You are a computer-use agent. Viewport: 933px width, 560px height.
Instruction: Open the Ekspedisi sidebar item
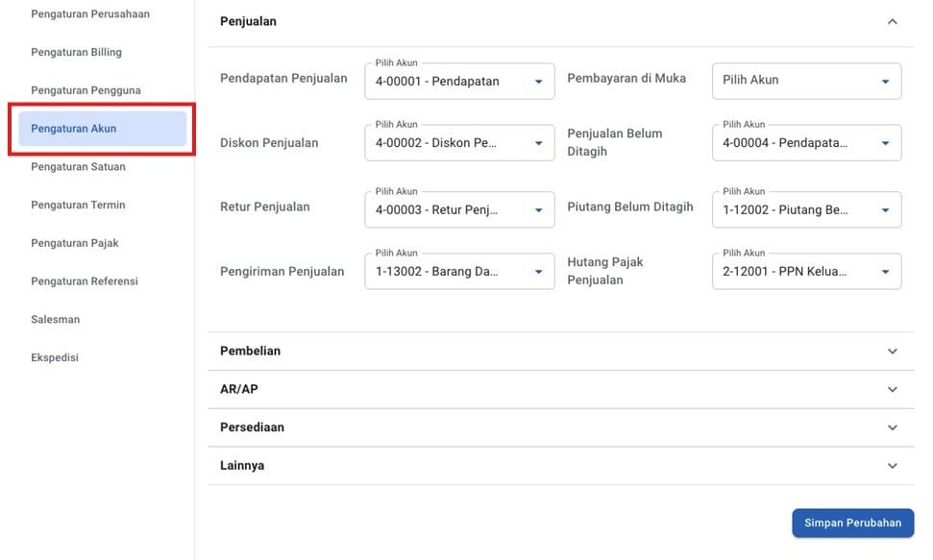click(55, 357)
